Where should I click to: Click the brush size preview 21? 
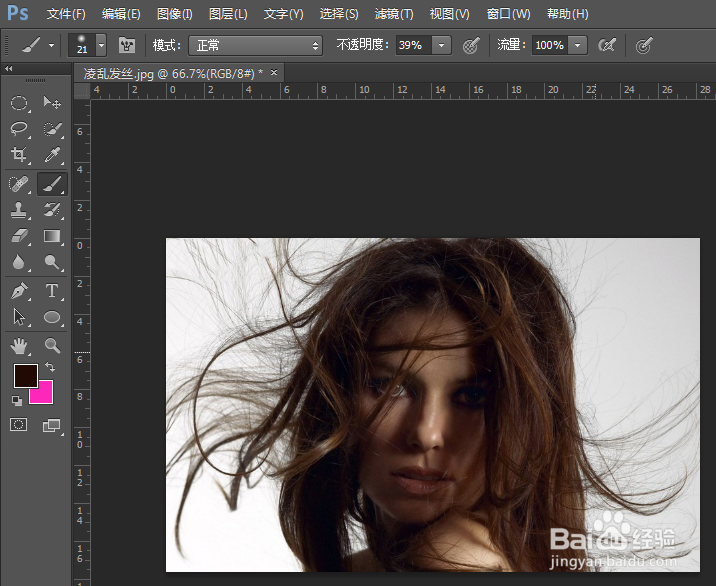[x=82, y=45]
